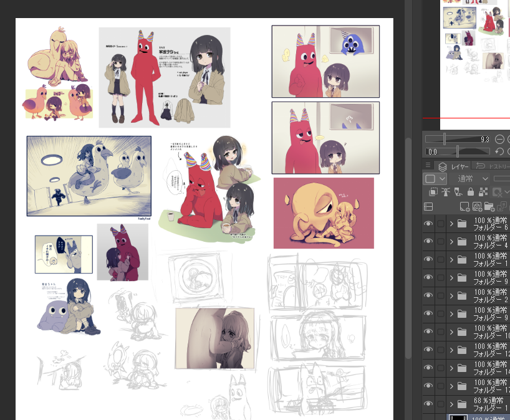The height and width of the screenshot is (420, 510).
Task: Hide フォルダー 10 with eye icon
Action: point(428,332)
